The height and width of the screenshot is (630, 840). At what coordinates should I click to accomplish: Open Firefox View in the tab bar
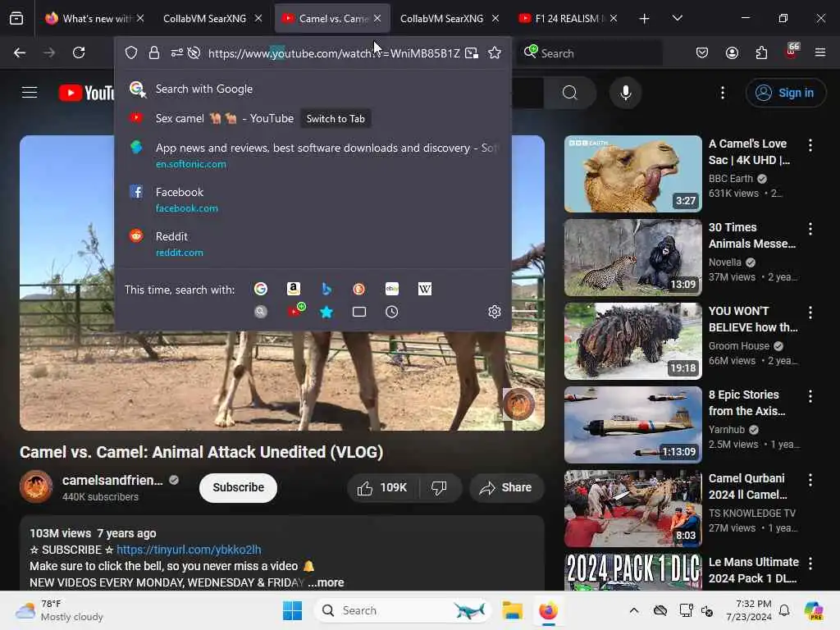coord(16,18)
